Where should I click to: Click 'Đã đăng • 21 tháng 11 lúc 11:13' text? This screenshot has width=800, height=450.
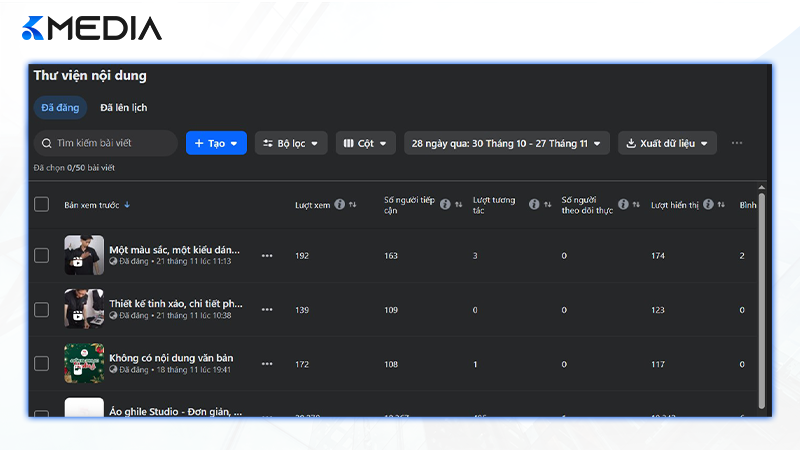point(175,261)
